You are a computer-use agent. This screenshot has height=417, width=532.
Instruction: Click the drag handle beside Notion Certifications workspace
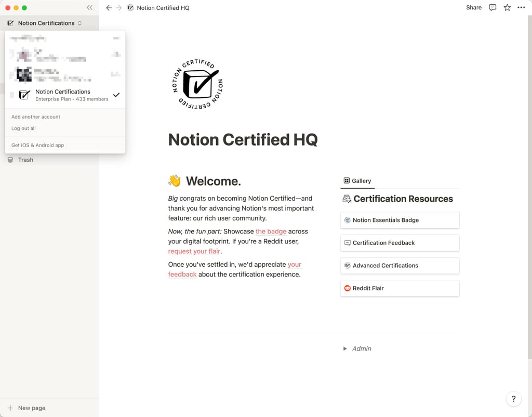12,95
